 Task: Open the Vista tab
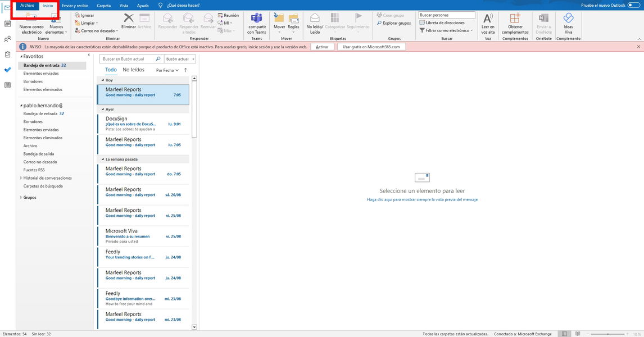tap(124, 6)
